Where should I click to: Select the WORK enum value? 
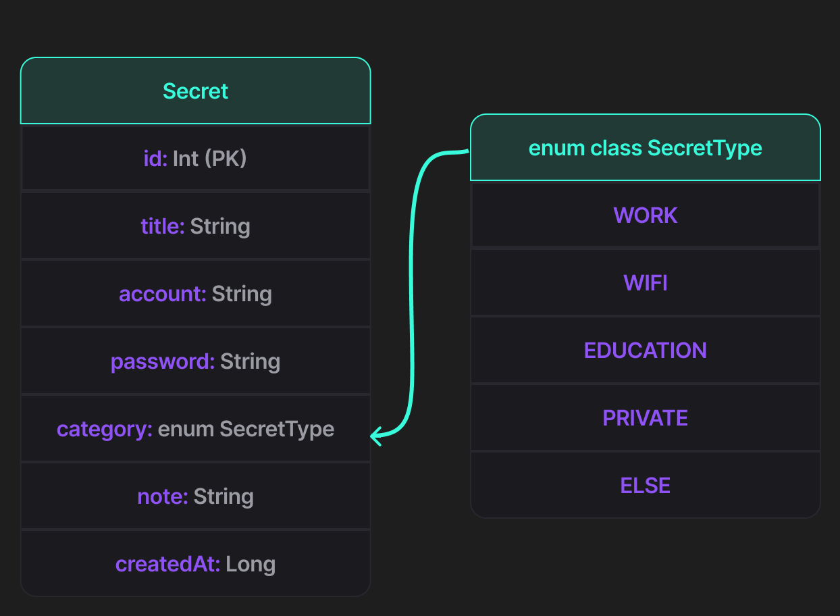[x=645, y=215]
